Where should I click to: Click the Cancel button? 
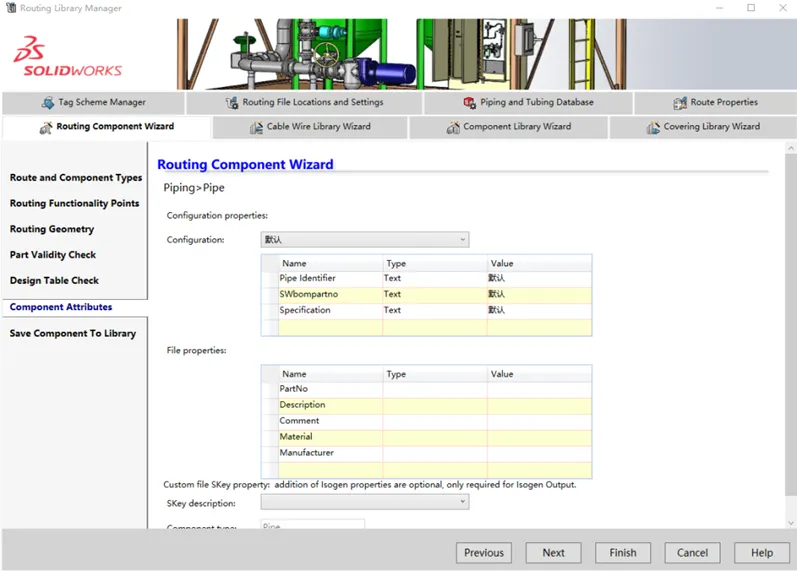coord(692,553)
